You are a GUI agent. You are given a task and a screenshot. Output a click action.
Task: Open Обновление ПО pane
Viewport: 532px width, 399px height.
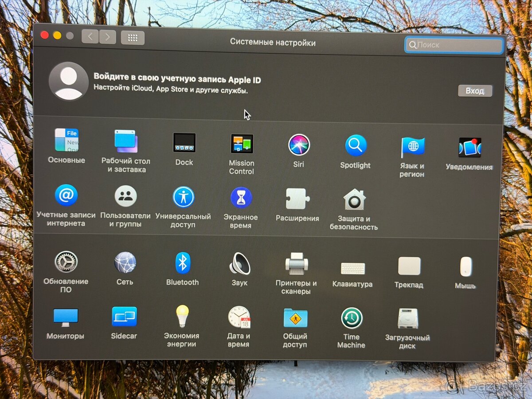coord(66,262)
